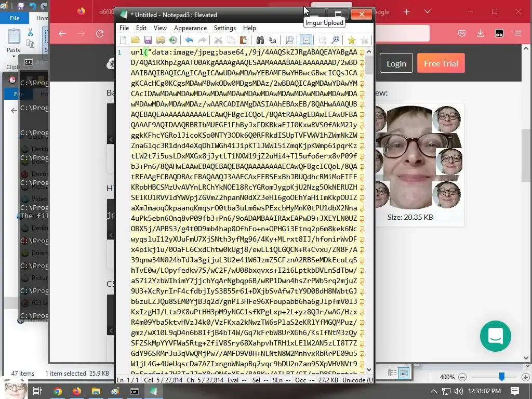Image resolution: width=532 pixels, height=399 pixels.
Task: Open the Firefox downloads arrow
Action: [480, 33]
